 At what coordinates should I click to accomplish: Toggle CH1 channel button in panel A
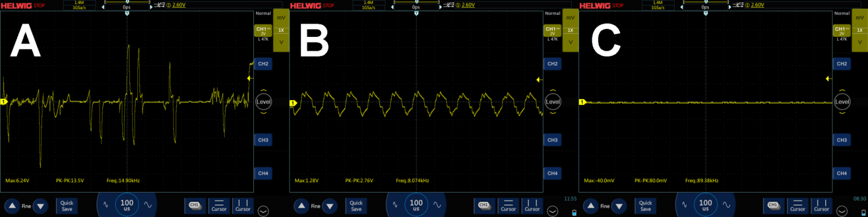point(263,30)
